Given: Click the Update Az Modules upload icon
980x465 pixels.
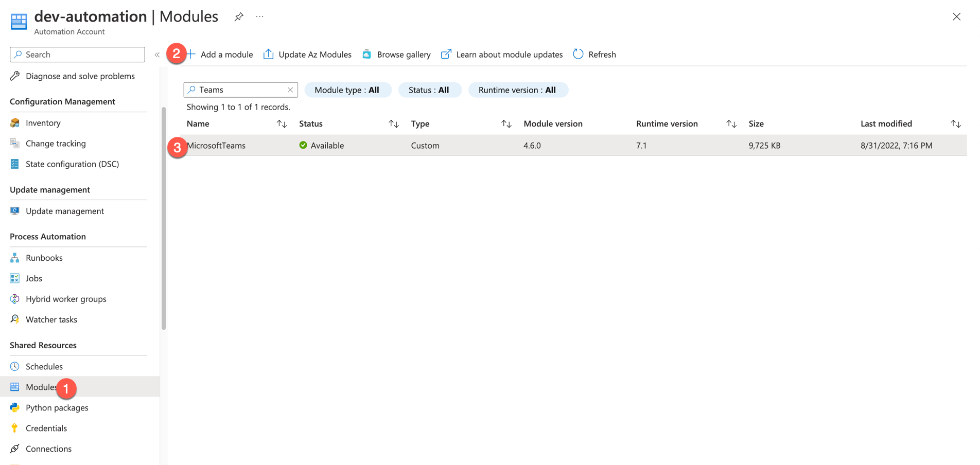Looking at the screenshot, I should [x=268, y=54].
